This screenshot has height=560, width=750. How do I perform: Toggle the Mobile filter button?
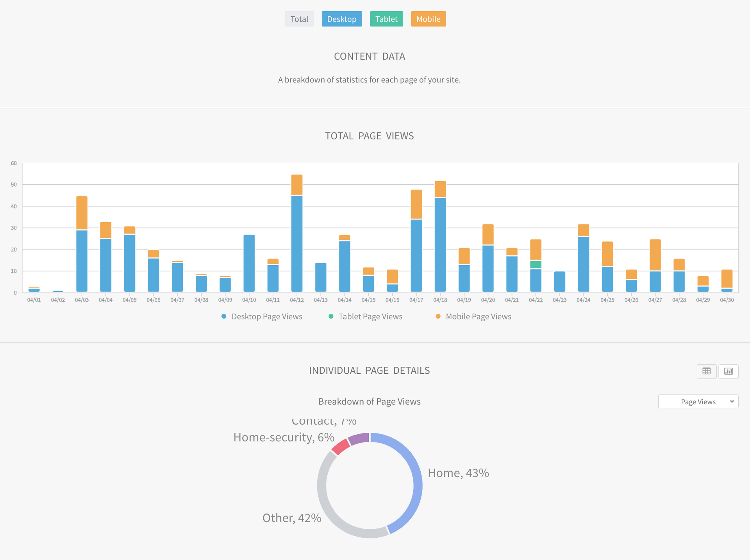[x=428, y=19]
